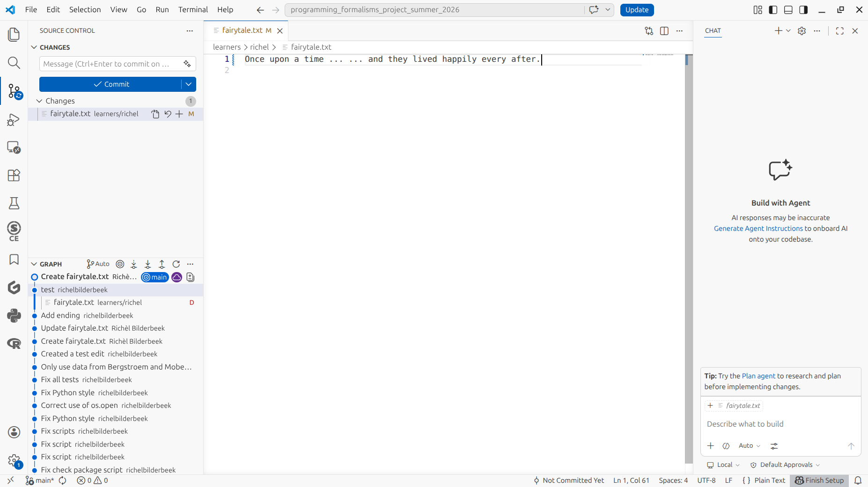Open Default Approvals dropdown
This screenshot has height=487, width=868.
(x=785, y=465)
